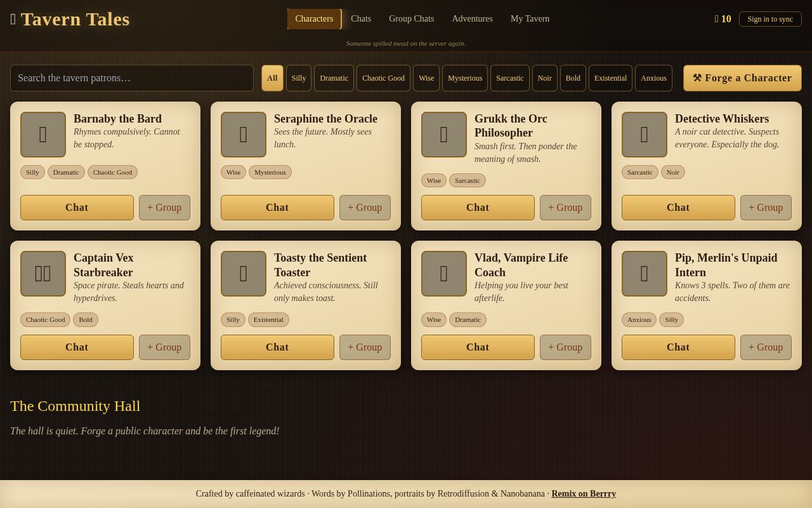Click the Community Hall heading
The width and height of the screenshot is (812, 508).
[75, 406]
